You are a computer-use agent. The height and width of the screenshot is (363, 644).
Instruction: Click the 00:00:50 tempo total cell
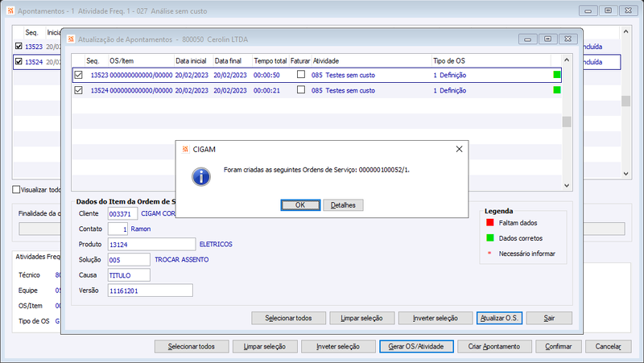coord(266,75)
